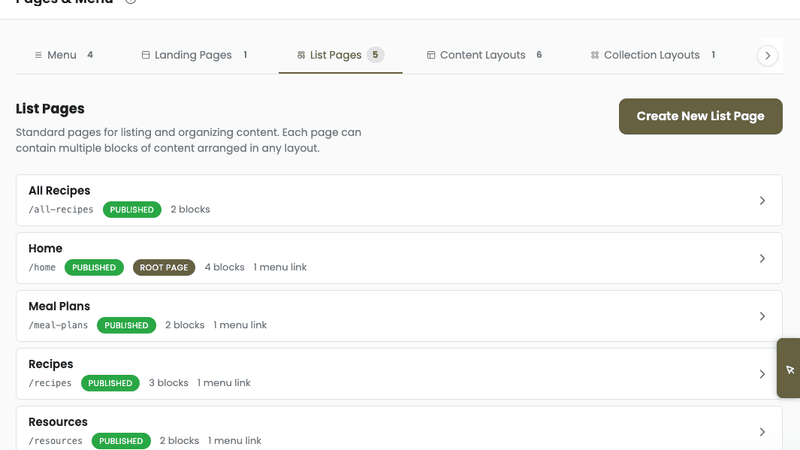
Task: Click the Landing Pages tab icon
Action: 145,55
